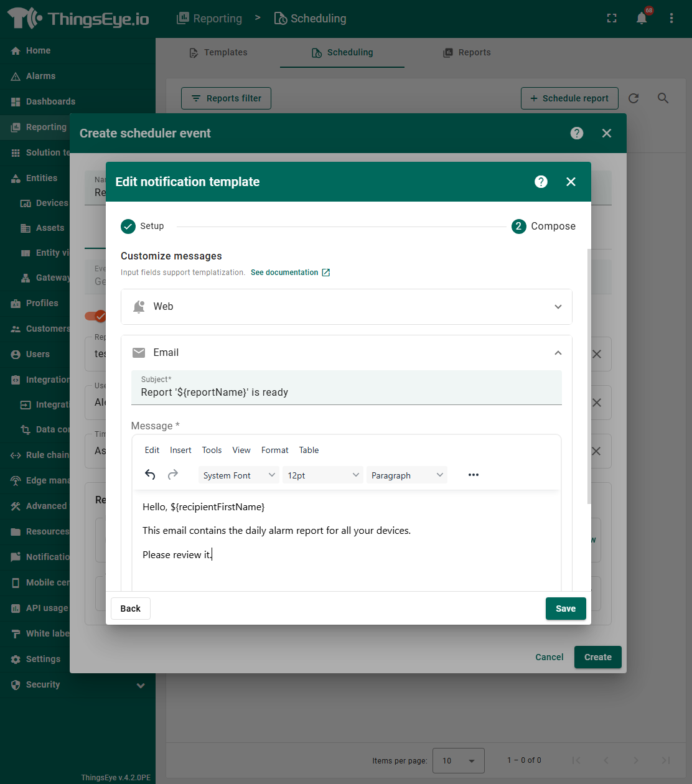Toggle fullscreen mode icon in header
Viewport: 692px width, 784px height.
click(612, 19)
